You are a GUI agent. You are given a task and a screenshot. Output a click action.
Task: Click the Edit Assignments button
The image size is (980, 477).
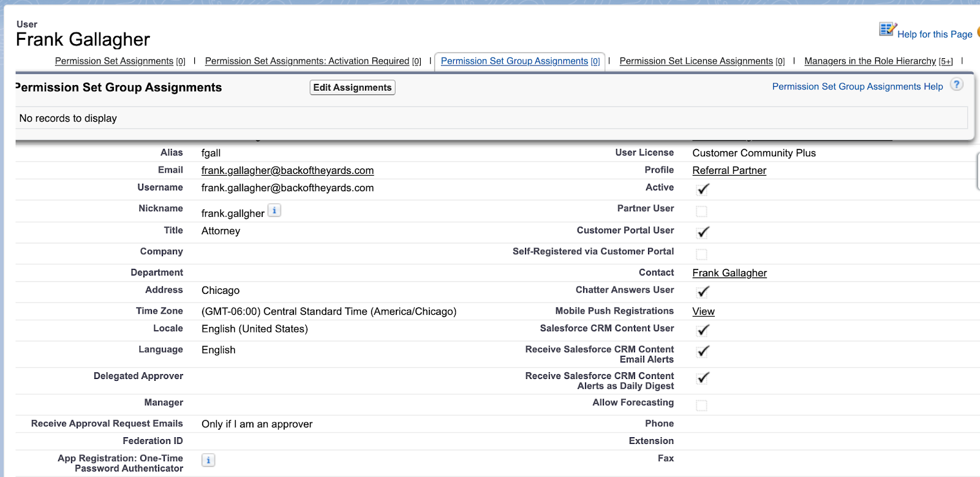click(352, 88)
